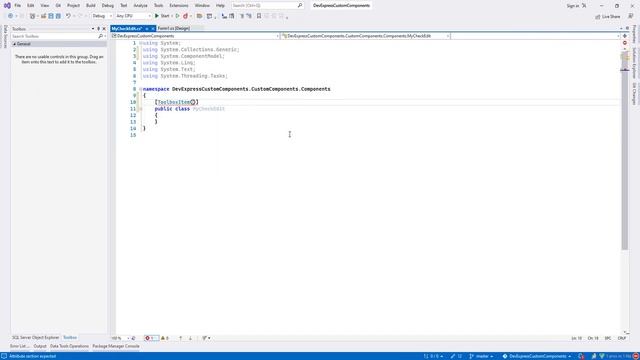Open the Debug configuration dropdown
Screen dimensions: 640x360
102,16
